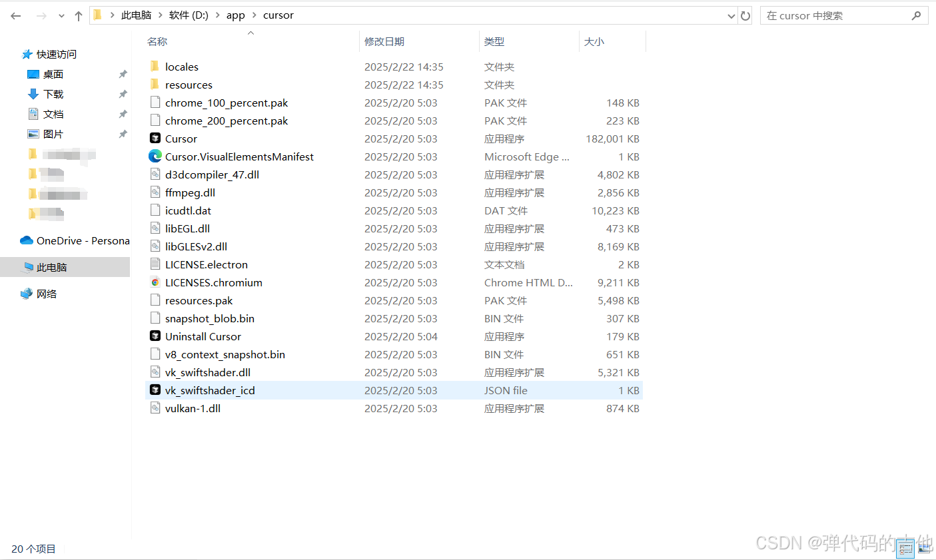Select cursor in the address breadcrumb
The image size is (936, 560).
coord(278,15)
